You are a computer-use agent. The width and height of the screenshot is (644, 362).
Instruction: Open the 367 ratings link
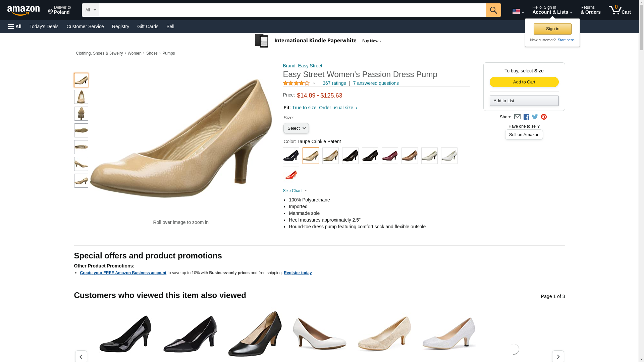(x=334, y=83)
